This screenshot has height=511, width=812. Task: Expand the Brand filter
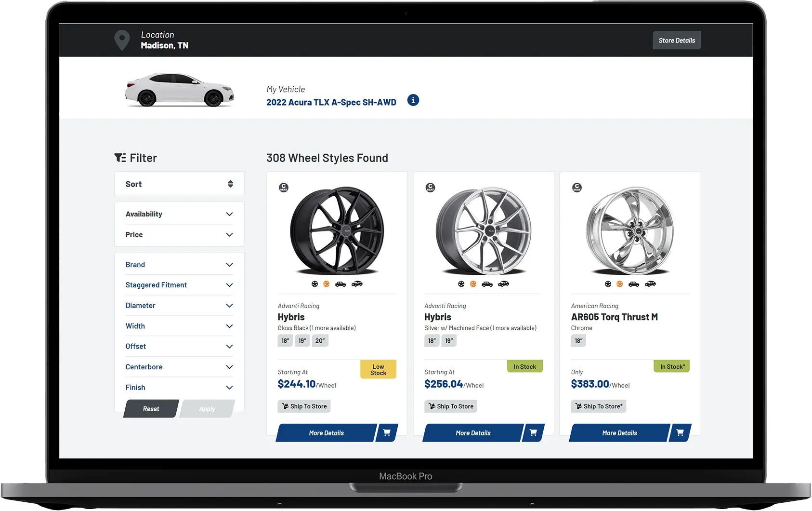179,265
